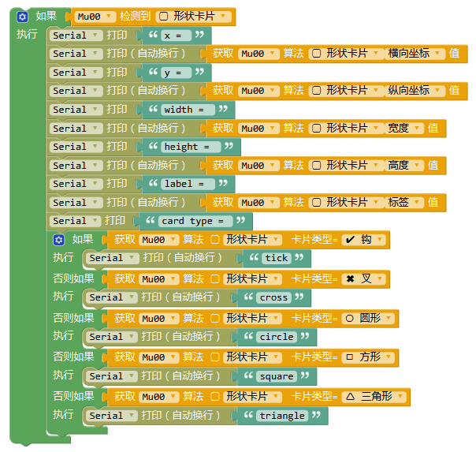Open the Mu00 dropdown in the 叉 condition row
476x452 pixels.
coord(159,279)
